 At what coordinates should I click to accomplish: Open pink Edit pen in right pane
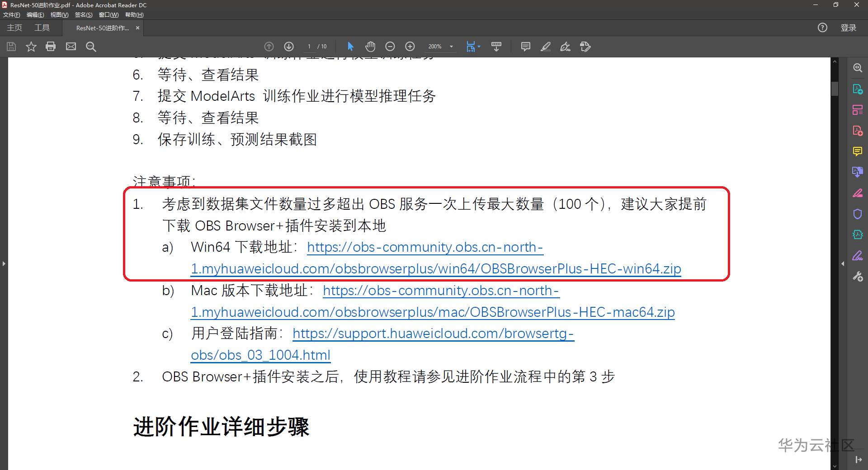858,193
